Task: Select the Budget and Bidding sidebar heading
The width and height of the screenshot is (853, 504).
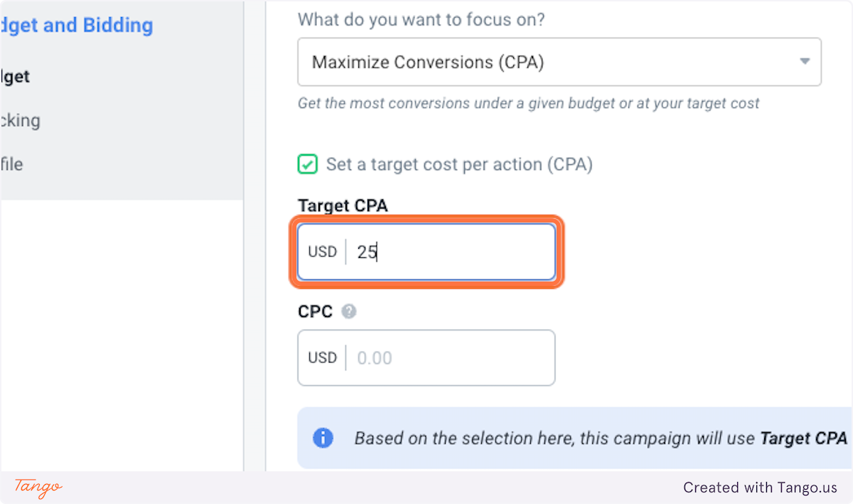Action: [77, 26]
